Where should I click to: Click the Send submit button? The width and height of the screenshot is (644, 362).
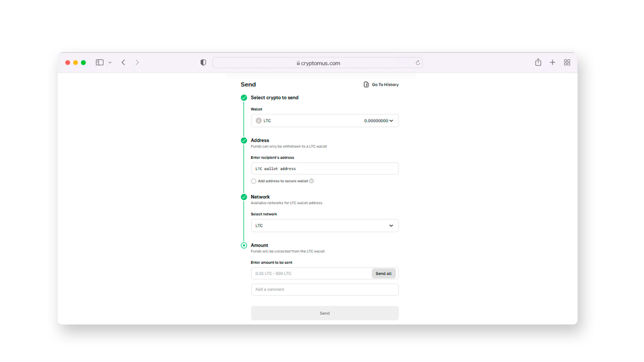[x=325, y=313]
